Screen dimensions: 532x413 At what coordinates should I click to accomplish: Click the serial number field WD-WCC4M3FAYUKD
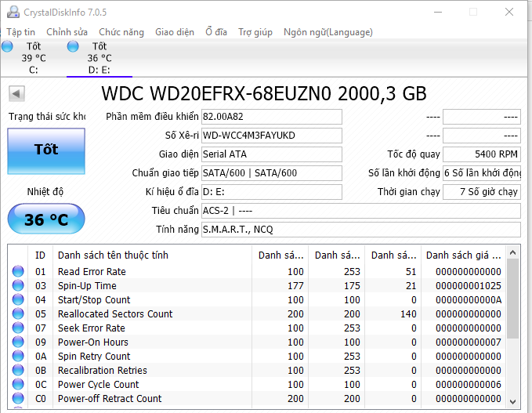click(271, 136)
